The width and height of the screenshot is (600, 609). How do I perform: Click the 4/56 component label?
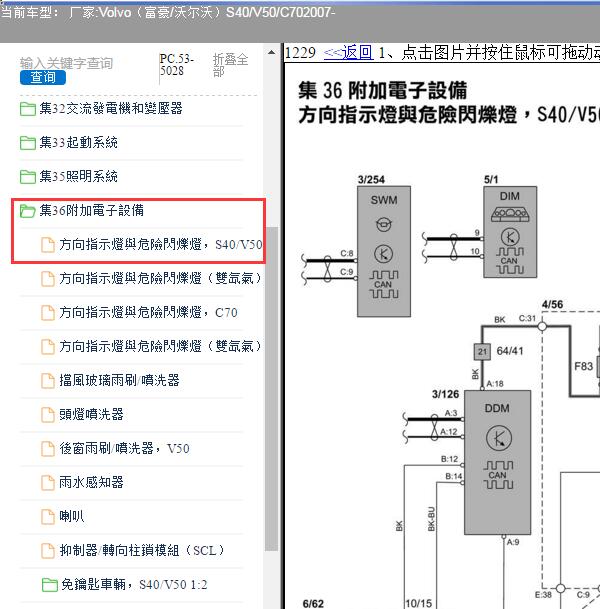(552, 304)
